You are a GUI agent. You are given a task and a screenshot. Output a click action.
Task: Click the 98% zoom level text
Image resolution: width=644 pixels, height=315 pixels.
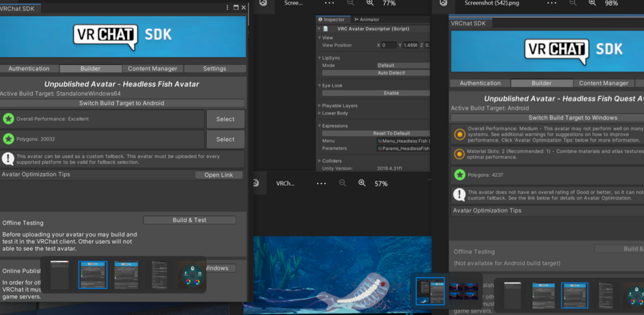click(611, 3)
